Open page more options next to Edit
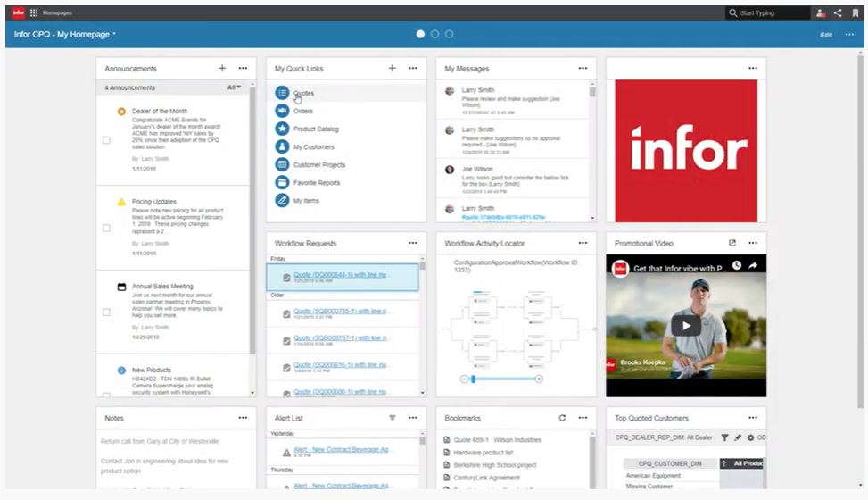868x500 pixels. pyautogui.click(x=849, y=34)
